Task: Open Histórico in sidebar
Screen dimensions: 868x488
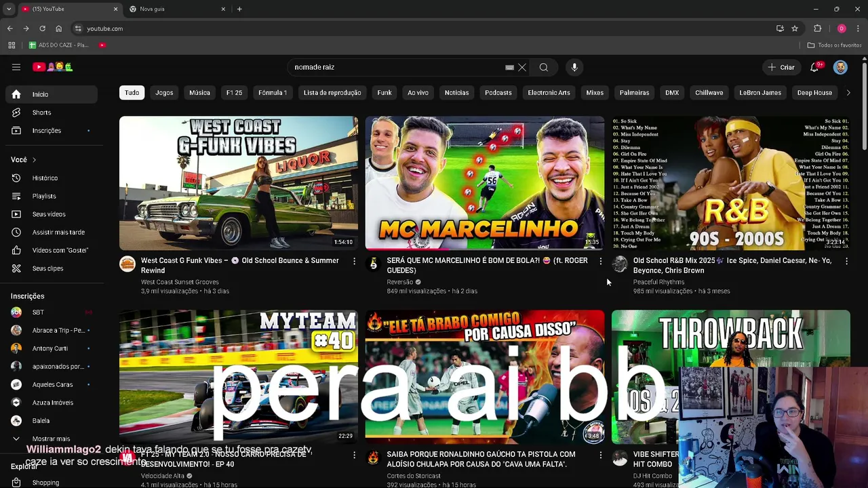Action: pyautogui.click(x=52, y=178)
